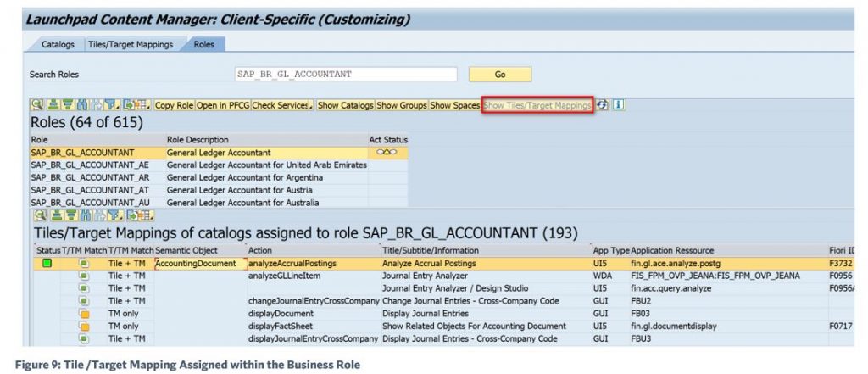Open Layout menu in Tiles/Target Mappings toolbar
Screen dimensions: 868x374
[147, 215]
